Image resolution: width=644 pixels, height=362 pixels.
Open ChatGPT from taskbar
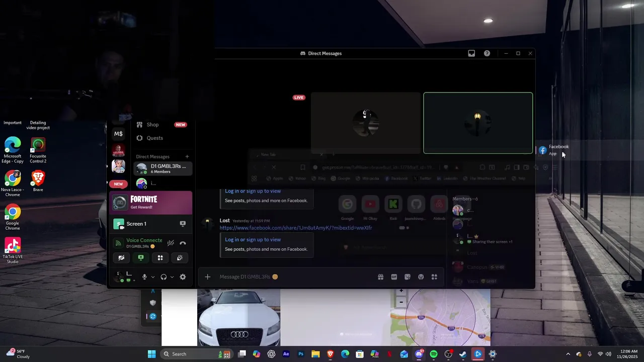pos(272,354)
